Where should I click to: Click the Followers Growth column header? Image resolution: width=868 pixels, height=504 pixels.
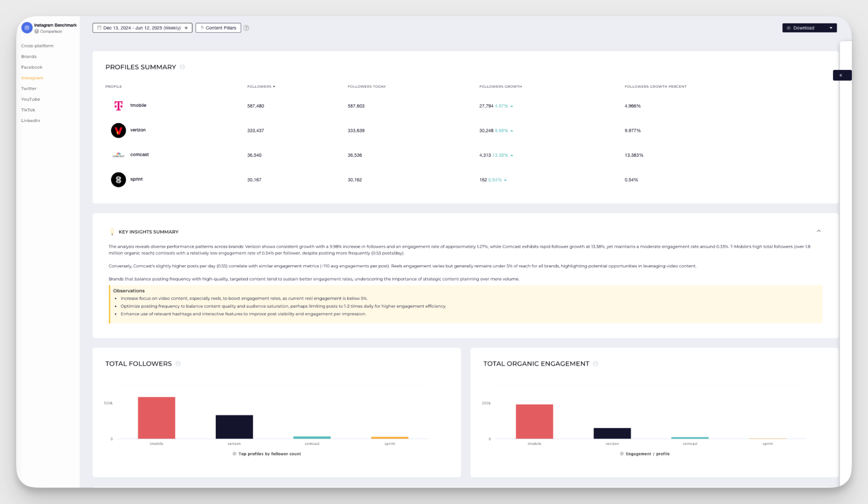(x=500, y=86)
